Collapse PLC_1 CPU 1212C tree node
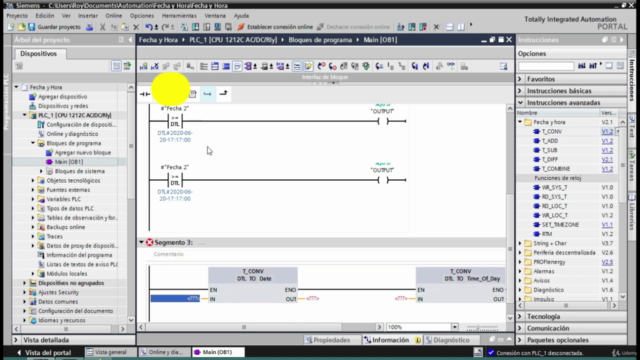The width and height of the screenshot is (640, 360). coord(25,115)
